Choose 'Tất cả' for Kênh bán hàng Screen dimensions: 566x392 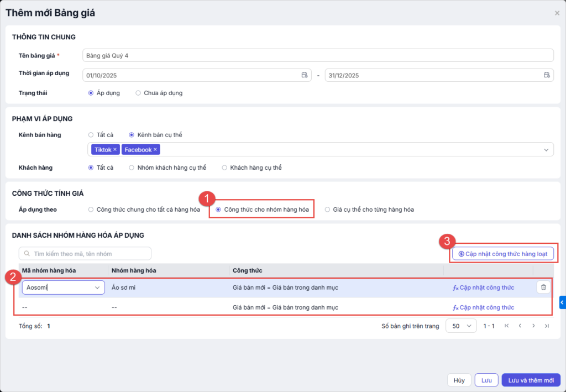click(91, 134)
